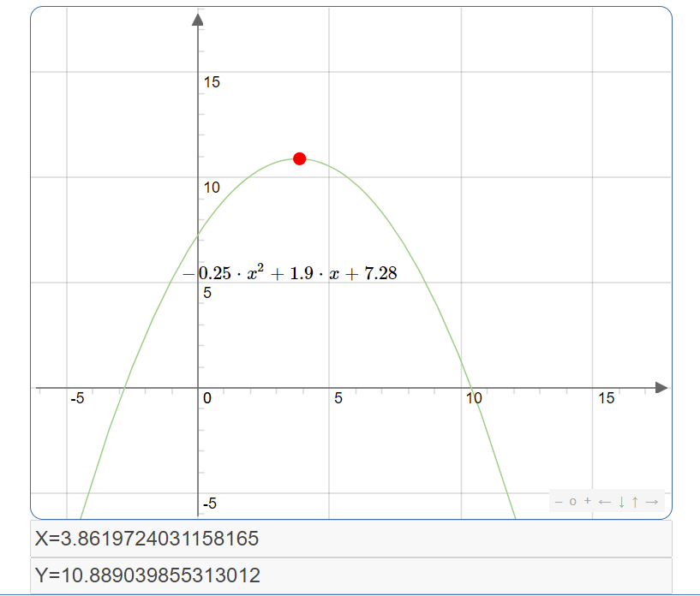Image resolution: width=700 pixels, height=596 pixels.
Task: Reset zoom with the 'o' icon
Action: (573, 502)
